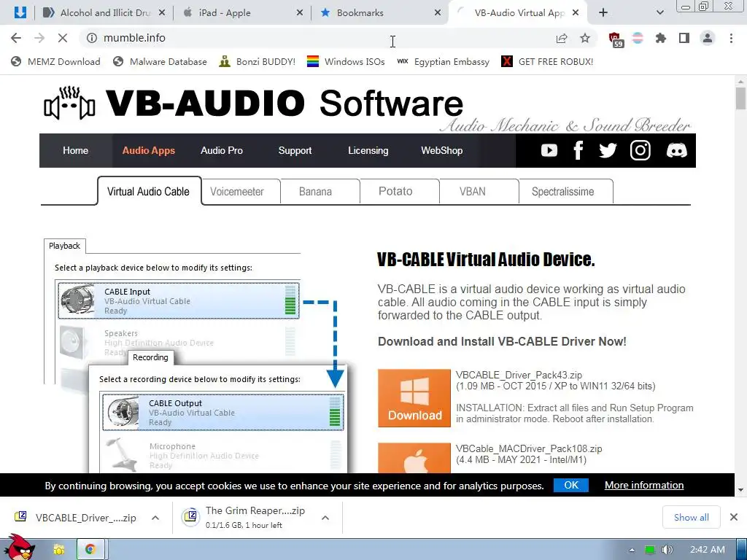Switch to Voicemeeter tab

coord(237,192)
